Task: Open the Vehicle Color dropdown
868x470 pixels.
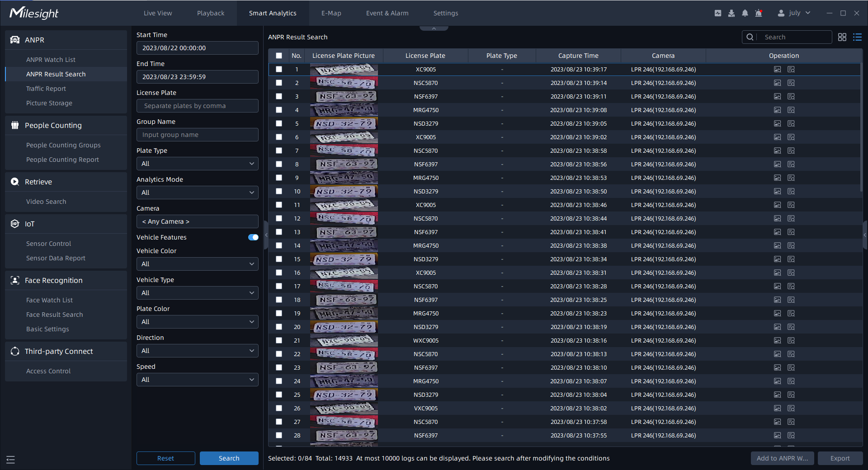Action: [198, 264]
